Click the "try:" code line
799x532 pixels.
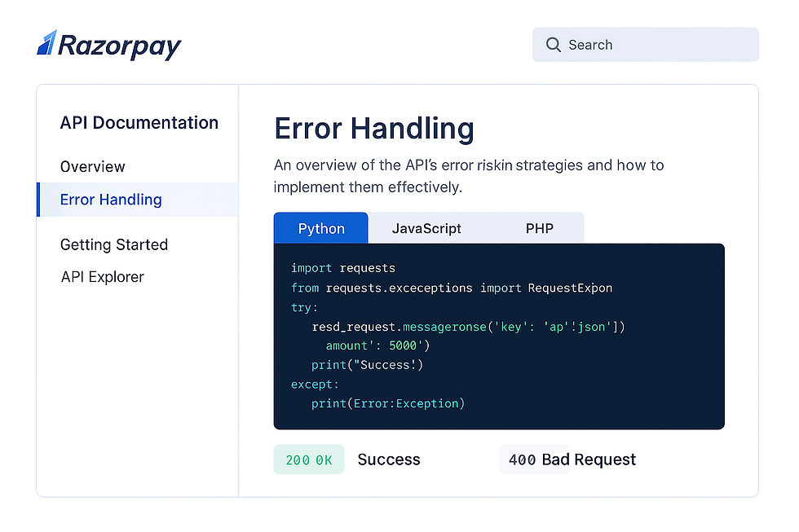tap(304, 307)
